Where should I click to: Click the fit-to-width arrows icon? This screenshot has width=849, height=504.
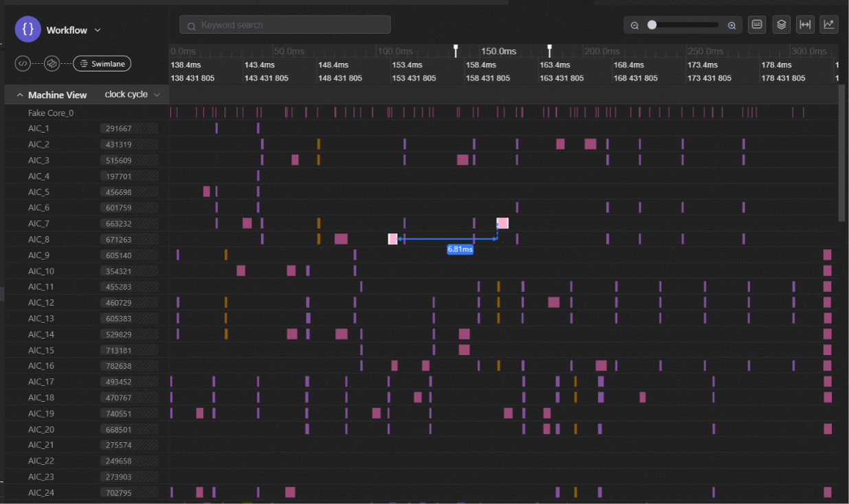click(x=805, y=25)
